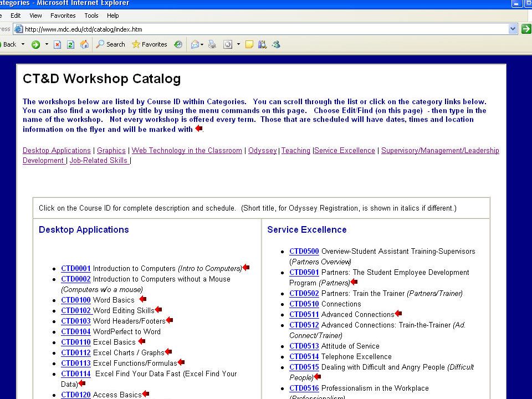Open course CTD0515 Difficult People link

[x=304, y=367]
